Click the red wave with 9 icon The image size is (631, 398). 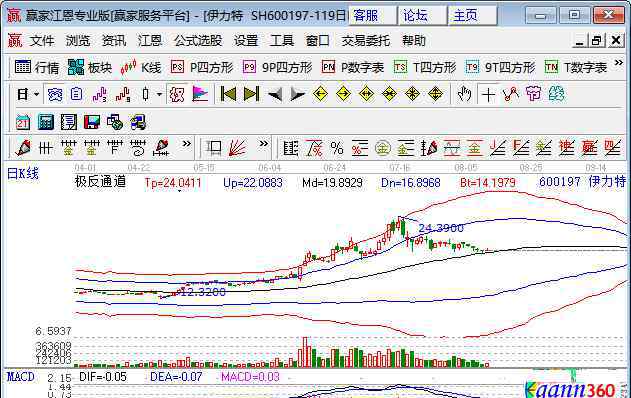click(x=123, y=95)
